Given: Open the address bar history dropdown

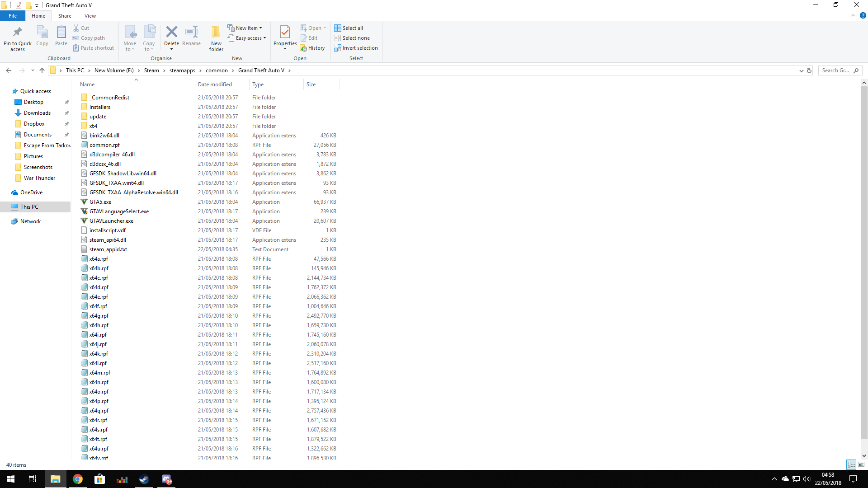Looking at the screenshot, I should 801,70.
